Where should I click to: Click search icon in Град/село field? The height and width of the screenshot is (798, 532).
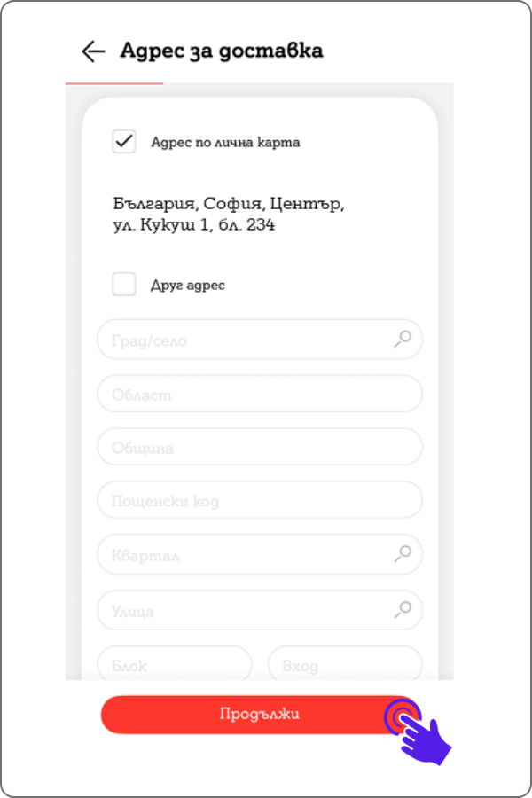403,339
